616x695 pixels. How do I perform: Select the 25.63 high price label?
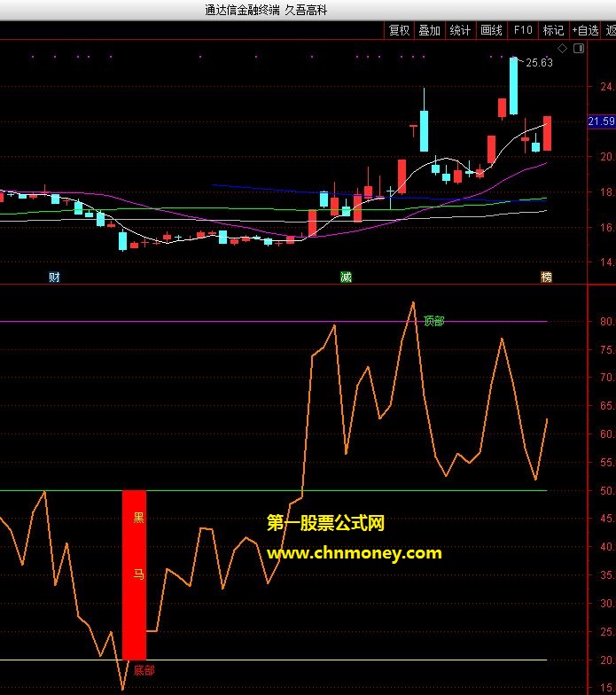click(x=539, y=62)
